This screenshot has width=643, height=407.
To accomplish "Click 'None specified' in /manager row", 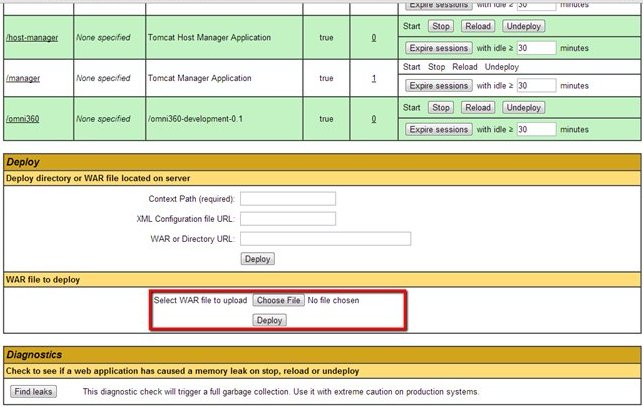I will click(x=103, y=78).
